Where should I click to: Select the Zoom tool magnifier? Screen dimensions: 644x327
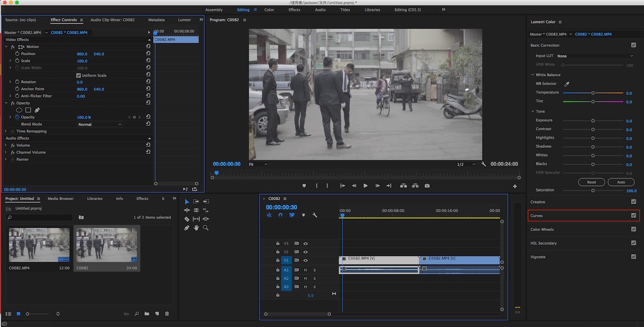tap(206, 228)
